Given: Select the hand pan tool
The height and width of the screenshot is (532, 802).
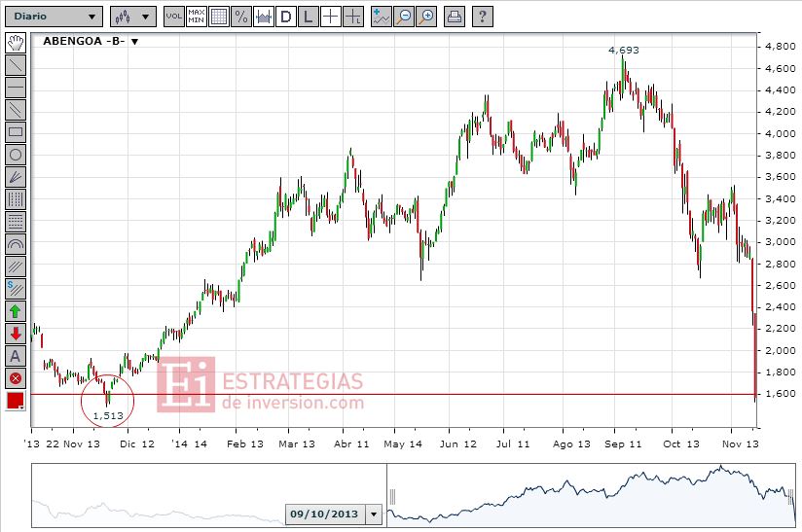Looking at the screenshot, I should click(16, 43).
